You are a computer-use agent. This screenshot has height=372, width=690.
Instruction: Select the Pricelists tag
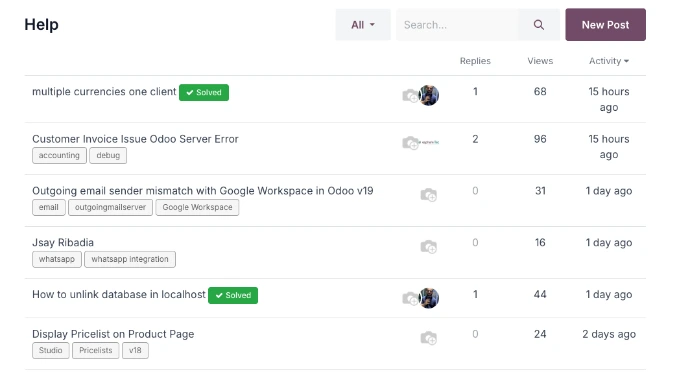click(95, 350)
